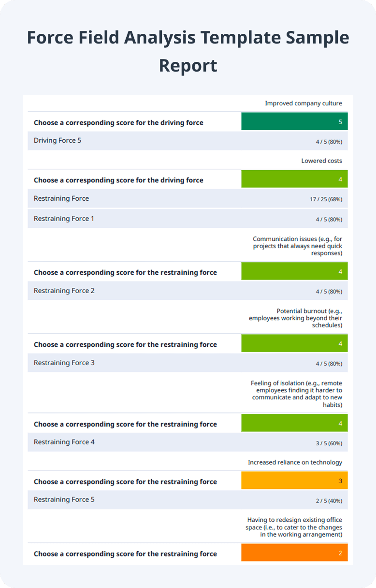Select the Restraining Force 4 row
376x588 pixels.
point(188,442)
